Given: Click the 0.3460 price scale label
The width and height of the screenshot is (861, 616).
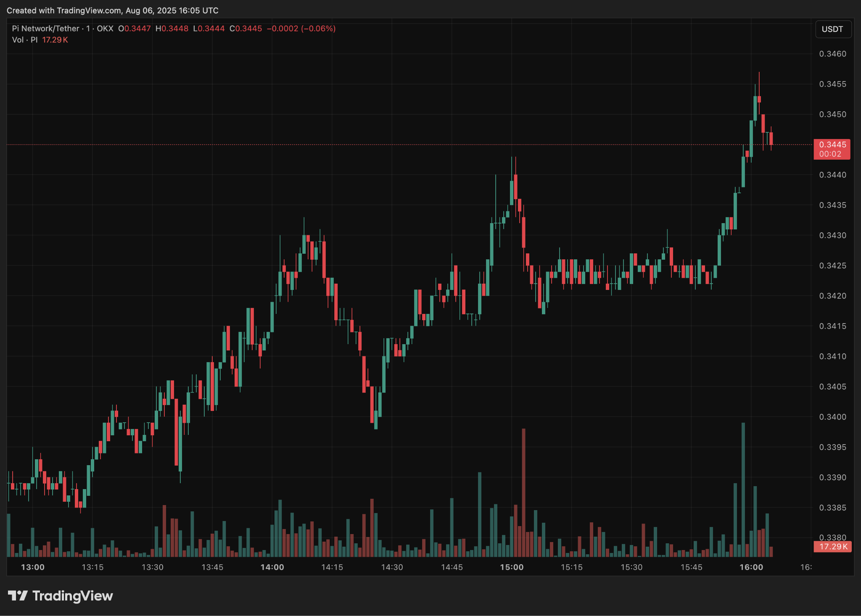Looking at the screenshot, I should click(x=832, y=54).
